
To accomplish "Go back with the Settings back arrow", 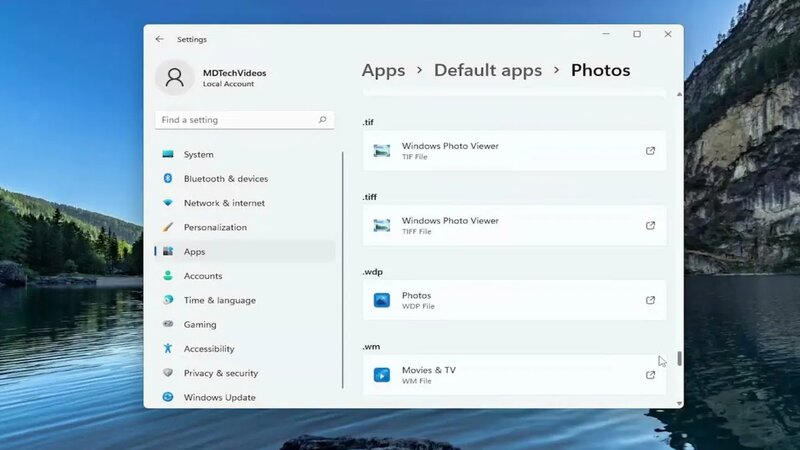I will click(160, 39).
